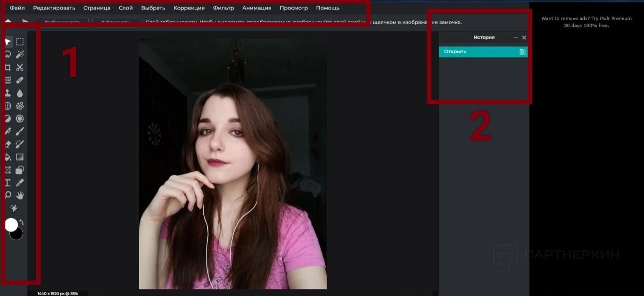Image resolution: width=644 pixels, height=296 pixels.
Task: Select the Color Replace brush tool
Action: (20, 144)
